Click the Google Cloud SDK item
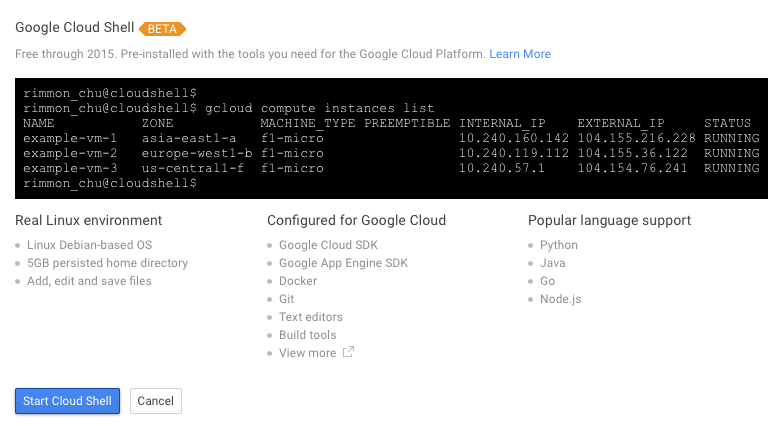 [x=328, y=245]
